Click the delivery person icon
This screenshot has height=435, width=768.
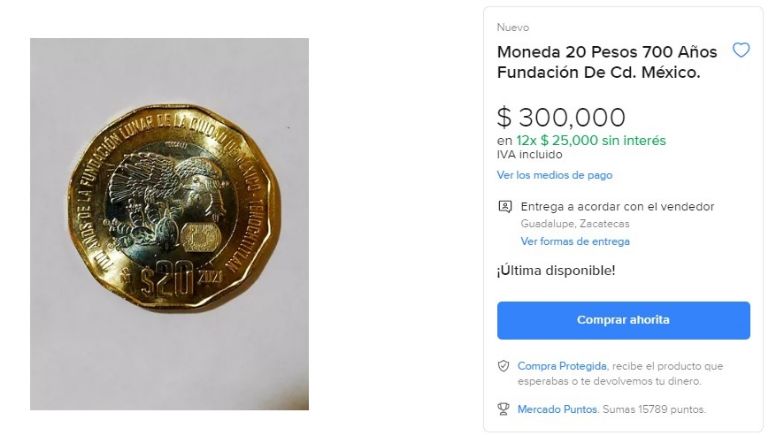(504, 207)
